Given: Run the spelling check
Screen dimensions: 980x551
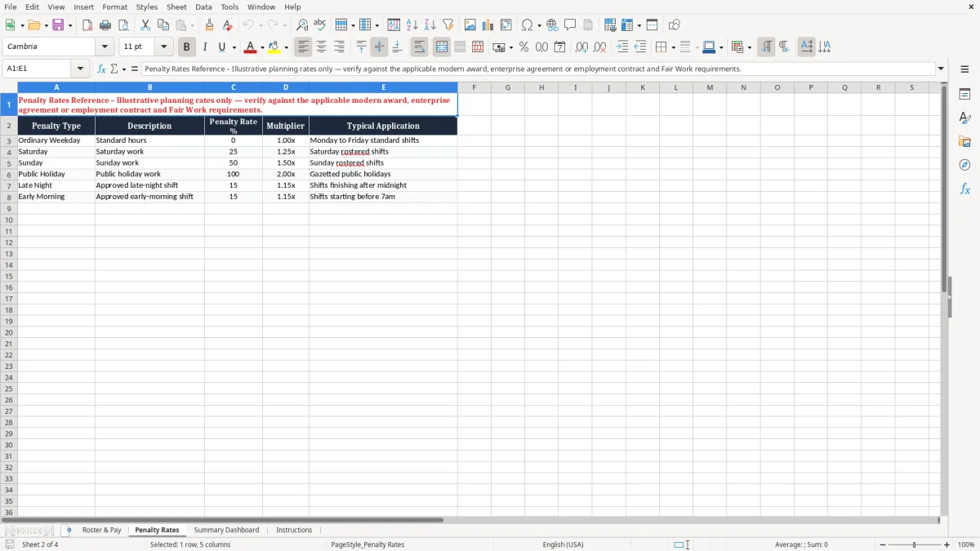Looking at the screenshot, I should (319, 25).
